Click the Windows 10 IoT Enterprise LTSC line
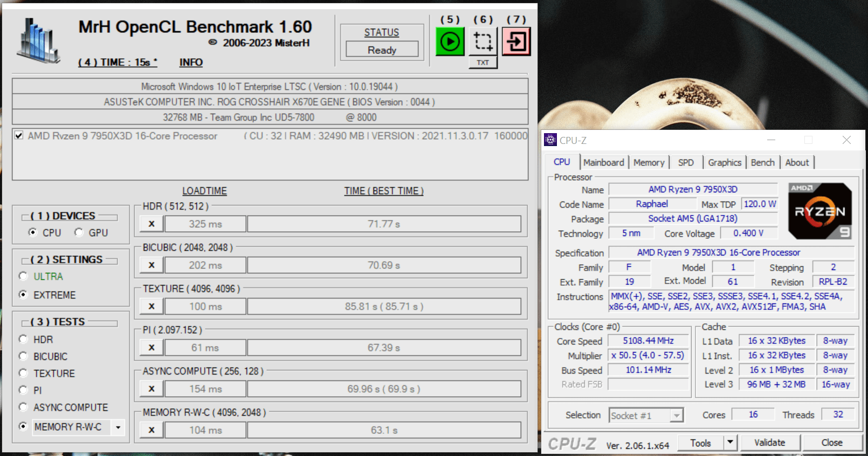 pyautogui.click(x=270, y=86)
